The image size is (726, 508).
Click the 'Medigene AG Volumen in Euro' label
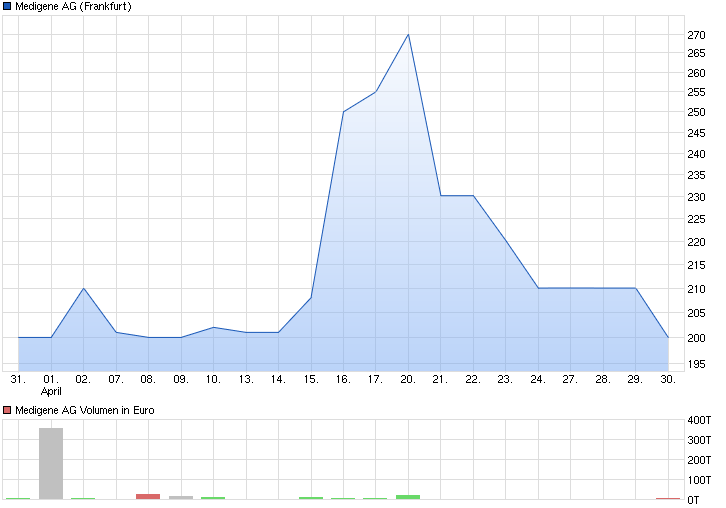(x=85, y=410)
